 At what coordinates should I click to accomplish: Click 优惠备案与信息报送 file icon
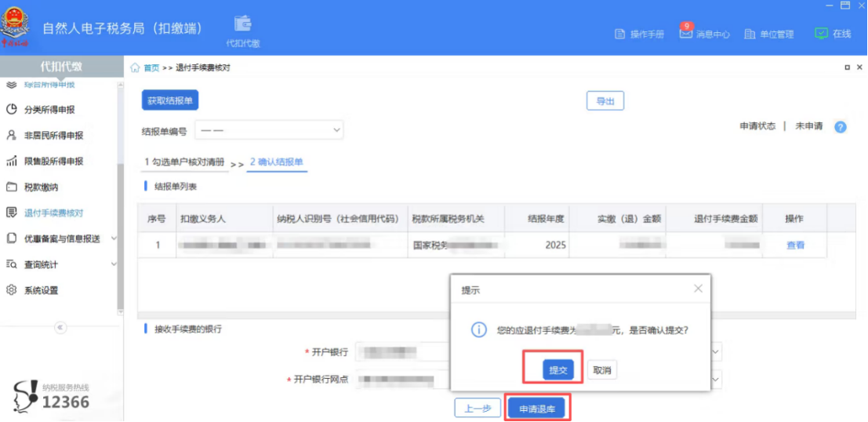pos(11,238)
